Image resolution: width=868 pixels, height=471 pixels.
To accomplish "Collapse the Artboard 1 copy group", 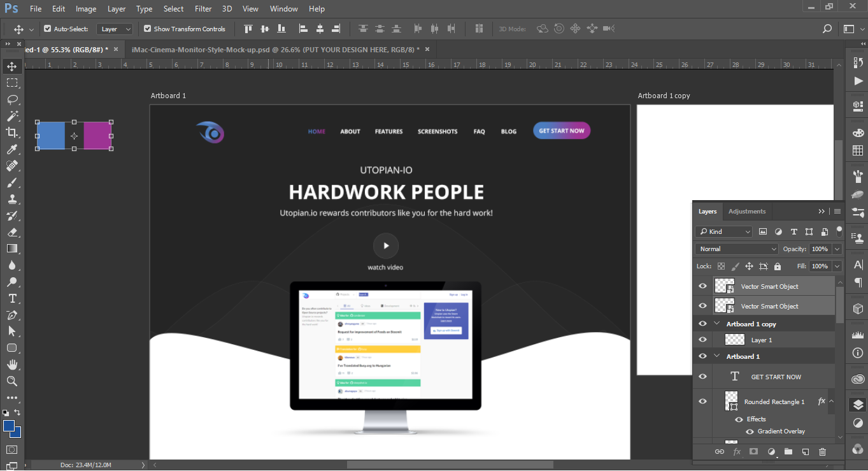I will 718,324.
